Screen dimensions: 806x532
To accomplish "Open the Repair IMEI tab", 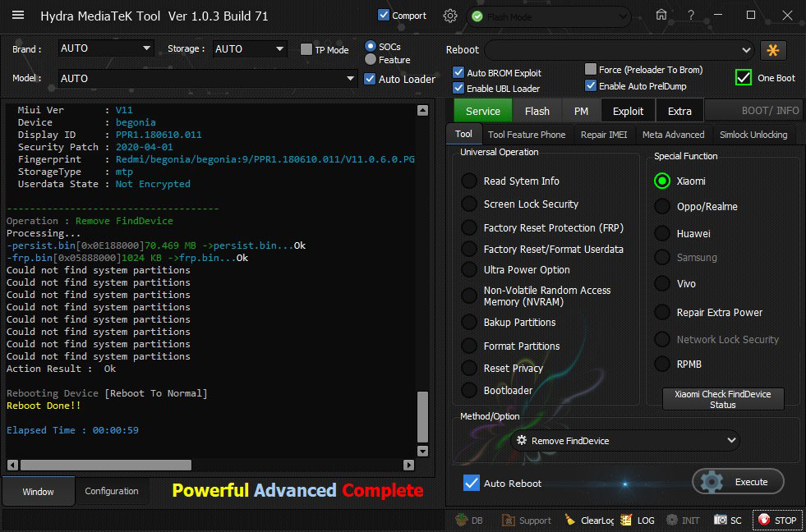I will click(603, 135).
